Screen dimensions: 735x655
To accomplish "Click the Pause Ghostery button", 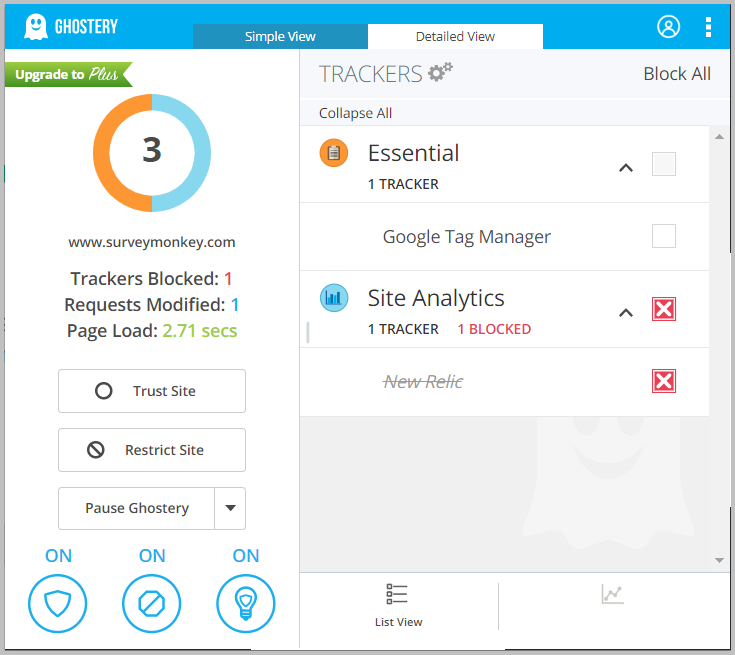I will tap(136, 508).
